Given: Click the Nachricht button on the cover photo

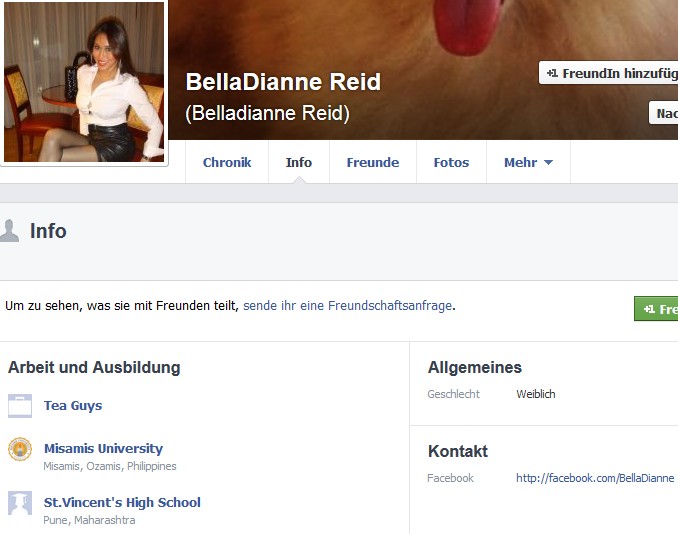Looking at the screenshot, I should (664, 113).
